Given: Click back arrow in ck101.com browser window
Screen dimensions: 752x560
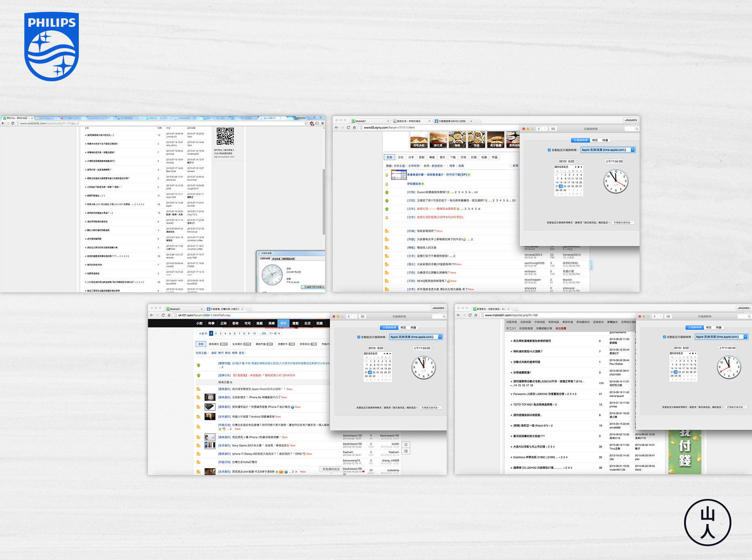Looking at the screenshot, I should (x=152, y=315).
